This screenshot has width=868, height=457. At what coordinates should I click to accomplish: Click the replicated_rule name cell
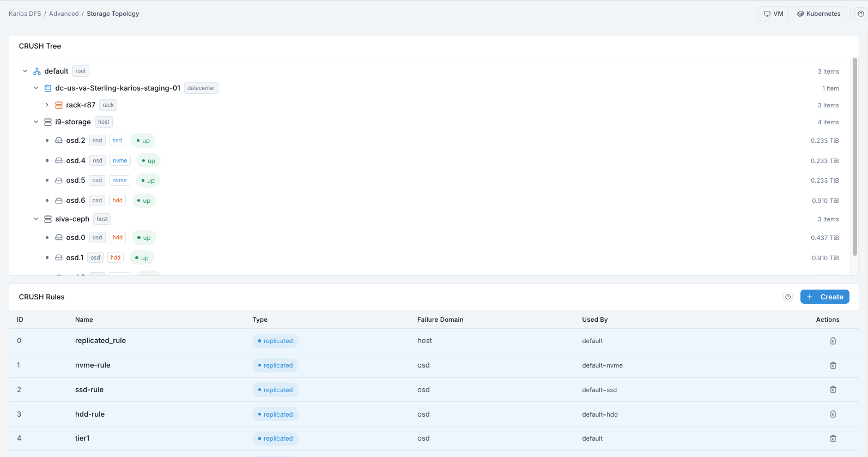[x=100, y=341]
